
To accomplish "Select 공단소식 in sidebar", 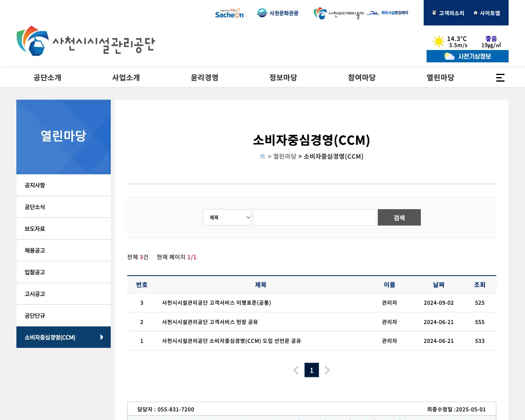I will click(x=64, y=207).
